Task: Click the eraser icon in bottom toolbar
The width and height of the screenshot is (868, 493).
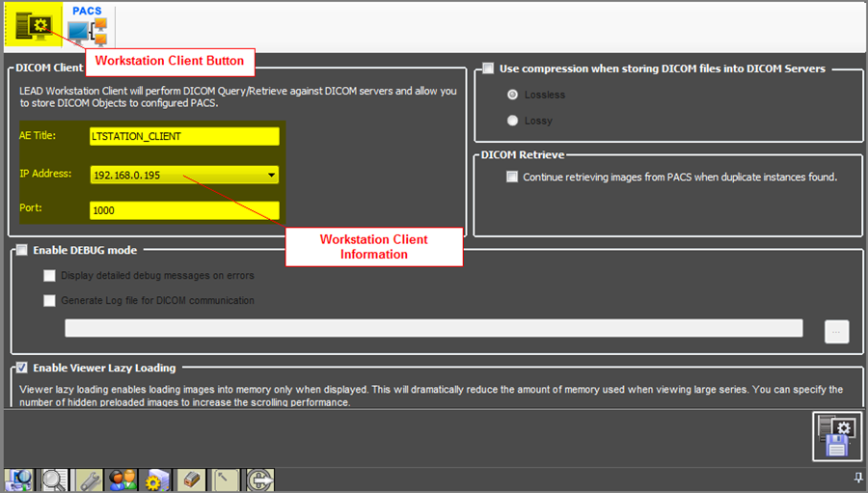Action: point(191,479)
